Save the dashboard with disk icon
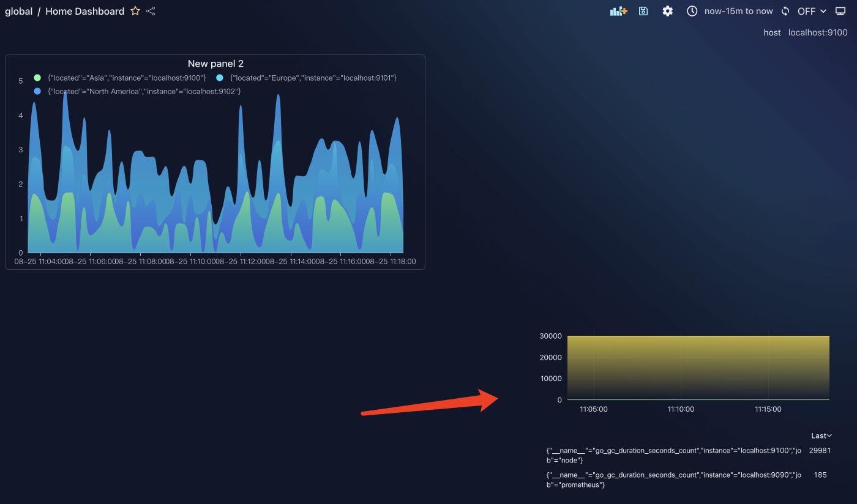Screen dimensions: 857x504 coord(643,11)
